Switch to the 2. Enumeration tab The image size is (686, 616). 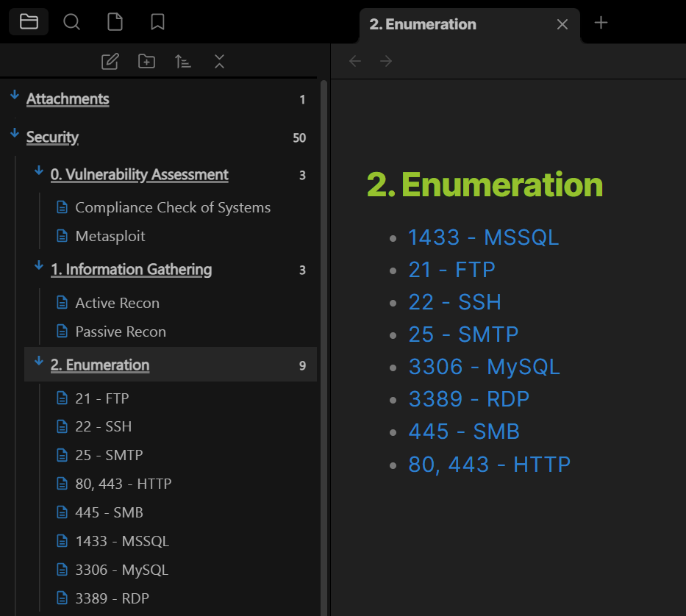coord(469,25)
